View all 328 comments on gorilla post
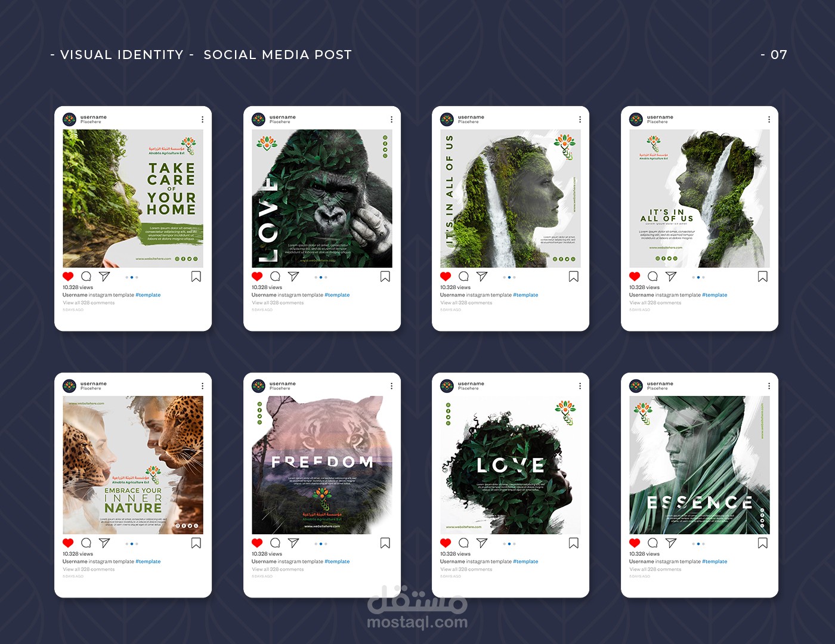This screenshot has width=835, height=644. coord(278,303)
